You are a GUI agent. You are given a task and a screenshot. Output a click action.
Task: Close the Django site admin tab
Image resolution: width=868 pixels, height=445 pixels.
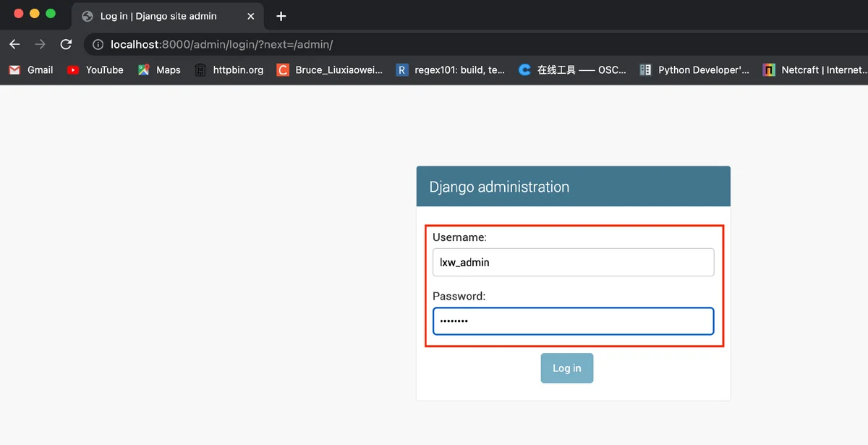[251, 16]
